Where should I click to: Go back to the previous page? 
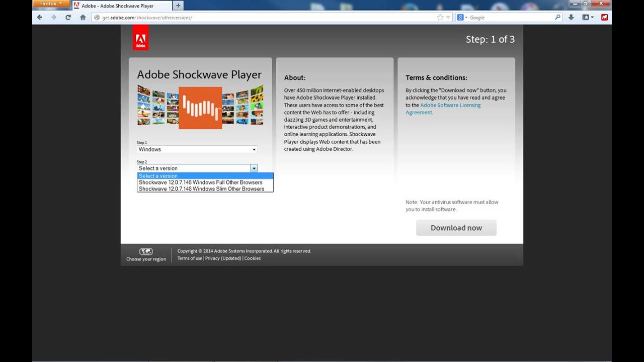click(40, 17)
